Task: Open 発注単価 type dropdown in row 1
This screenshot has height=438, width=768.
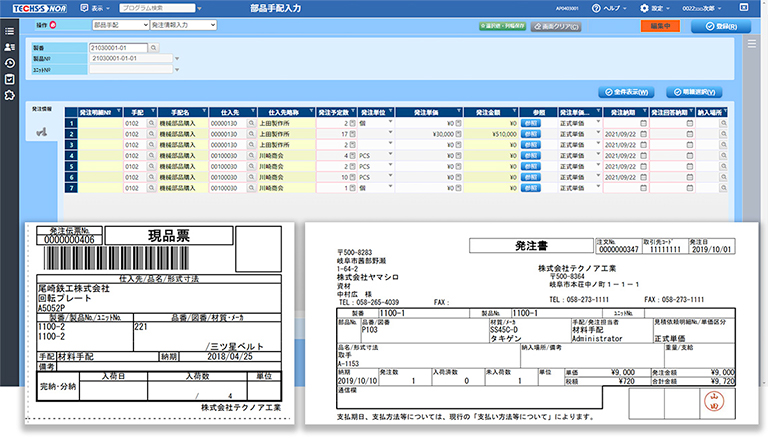Action: point(595,123)
